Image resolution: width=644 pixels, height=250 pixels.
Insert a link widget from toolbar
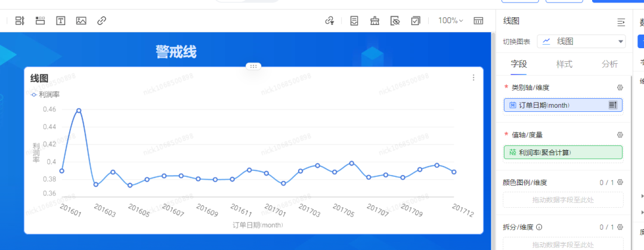tap(102, 21)
